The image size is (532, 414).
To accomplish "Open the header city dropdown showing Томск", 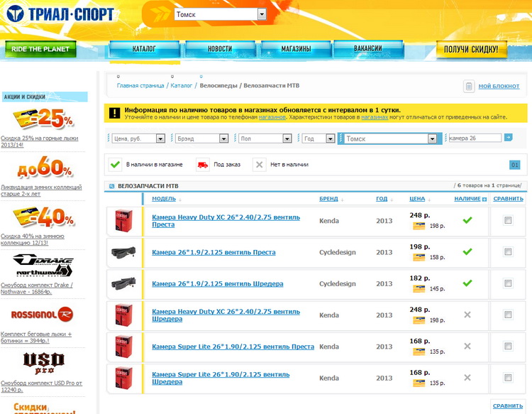I will (x=220, y=14).
